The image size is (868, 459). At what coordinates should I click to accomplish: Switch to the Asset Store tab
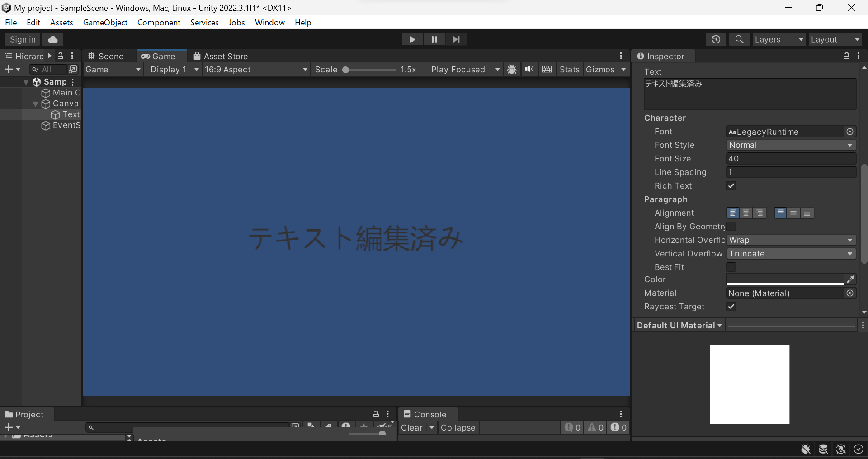(221, 56)
